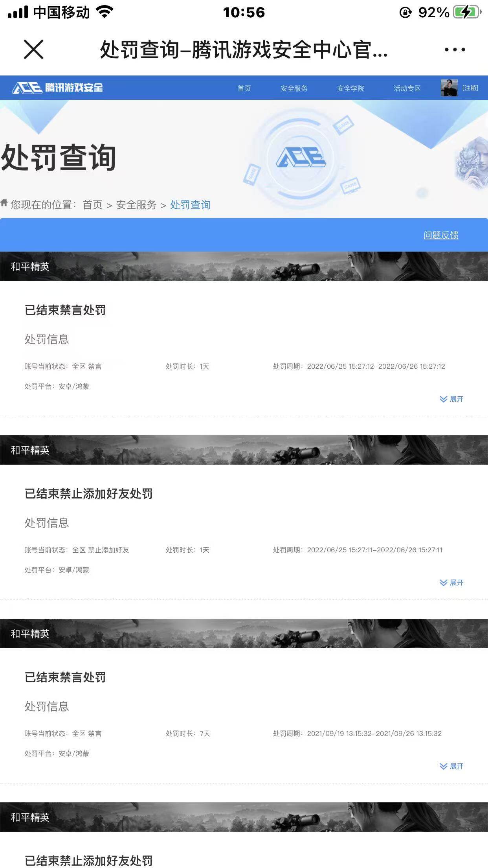
Task: Go to 首页 in the breadcrumb
Action: pos(92,205)
